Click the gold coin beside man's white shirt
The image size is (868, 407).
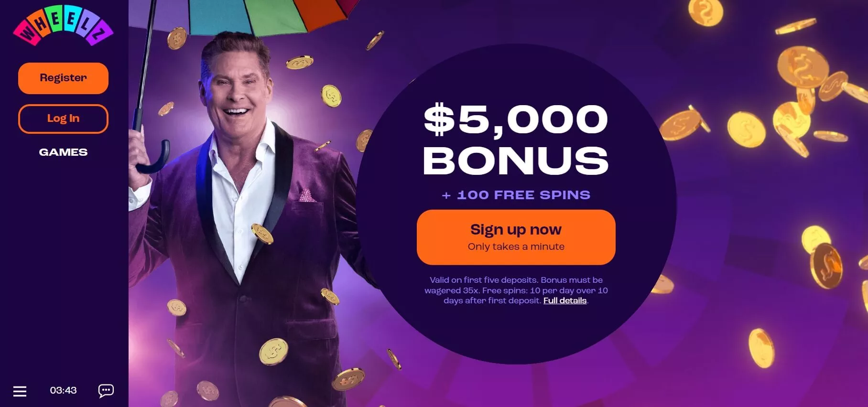[x=262, y=234]
